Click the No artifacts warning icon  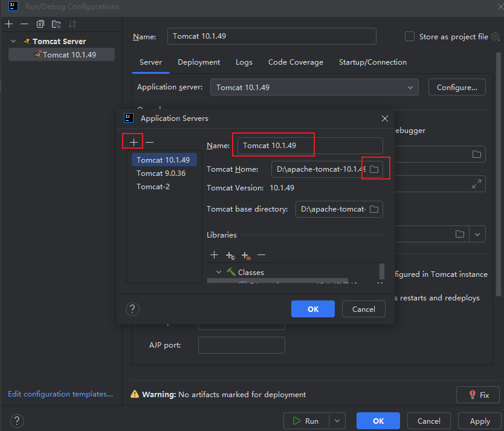(x=135, y=394)
